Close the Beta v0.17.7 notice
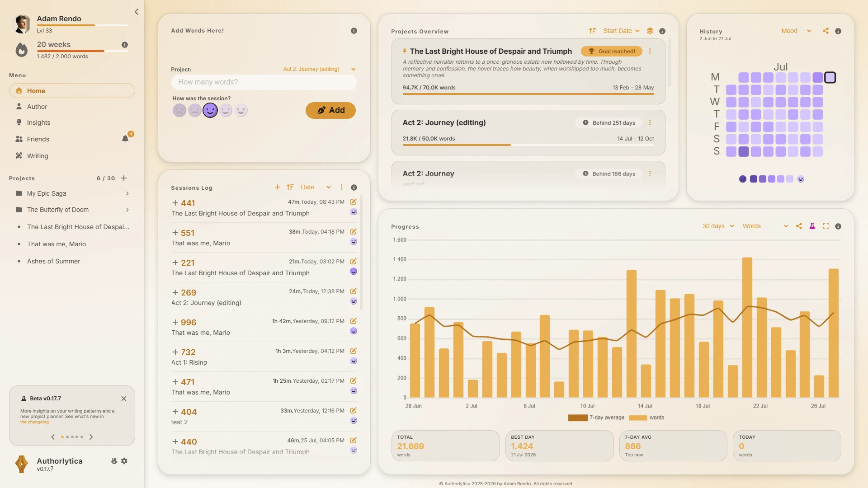The image size is (868, 488). [124, 399]
